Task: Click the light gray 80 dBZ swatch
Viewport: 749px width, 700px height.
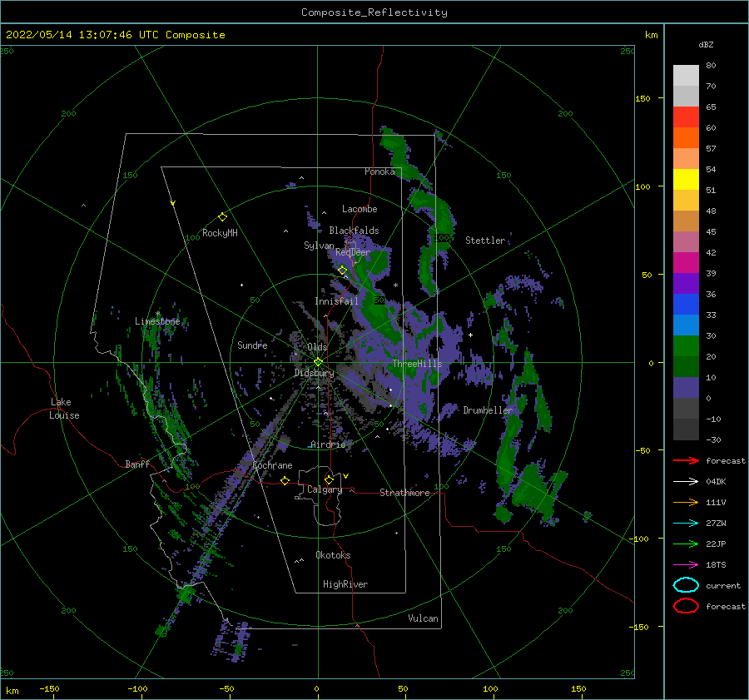Action: pos(686,75)
